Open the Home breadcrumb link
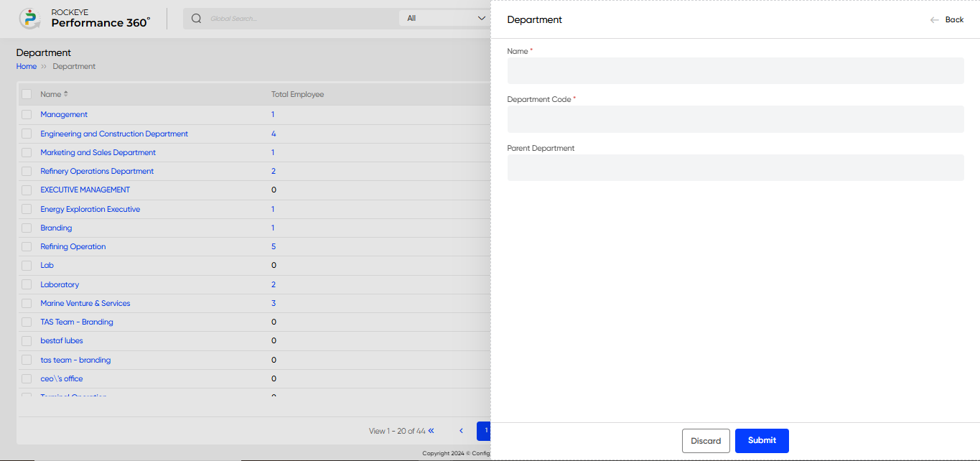Screen dimensions: 980x461 pos(27,66)
